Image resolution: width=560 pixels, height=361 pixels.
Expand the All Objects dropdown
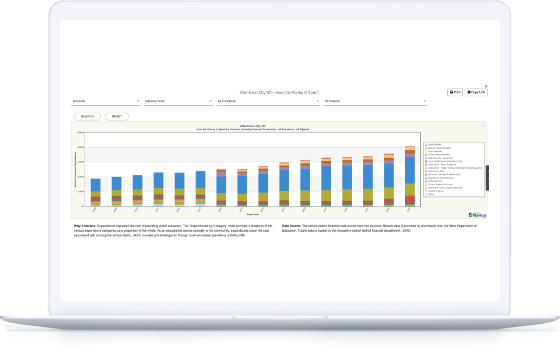pos(375,101)
